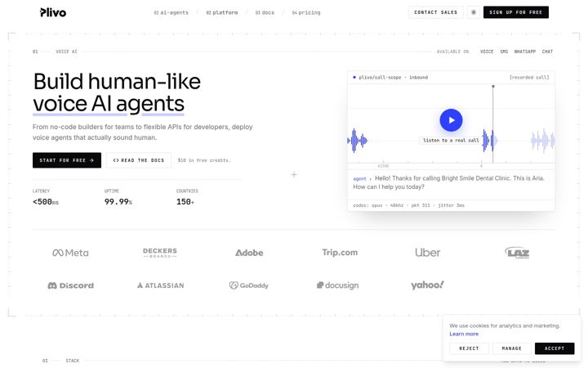This screenshot has width=588, height=368.
Task: Play the recorded call audio
Action: point(451,120)
